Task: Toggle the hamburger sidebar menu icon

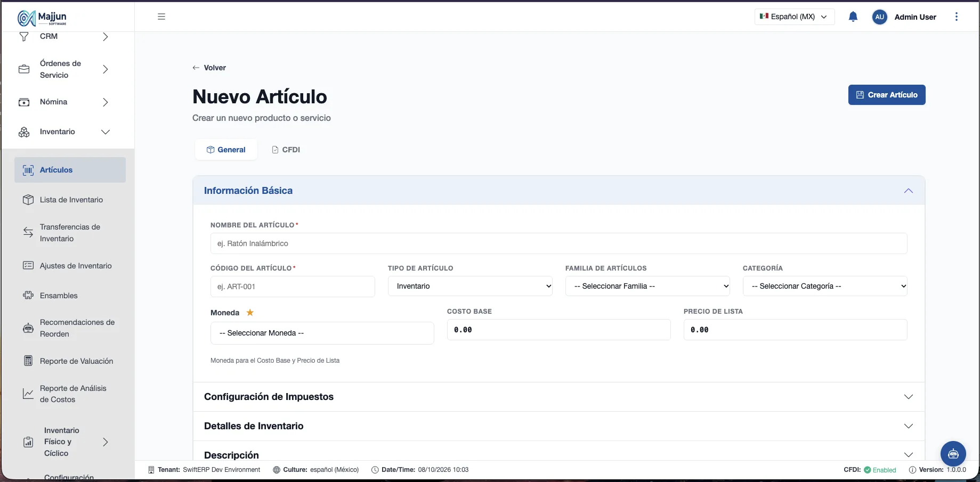Action: pyautogui.click(x=161, y=17)
